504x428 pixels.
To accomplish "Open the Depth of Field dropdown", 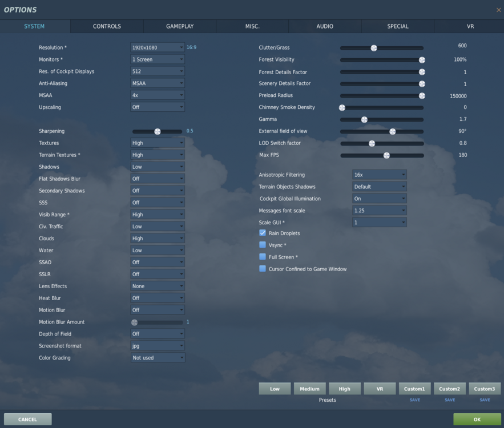I will tap(158, 333).
